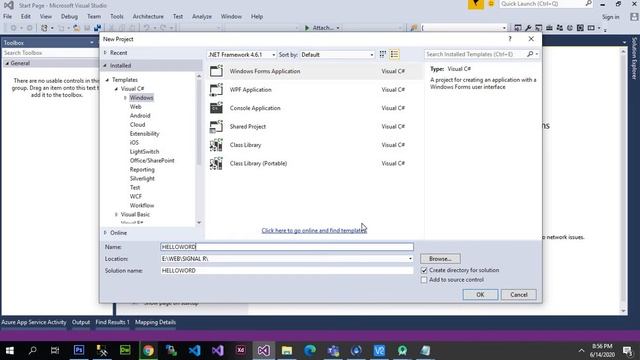Open the Location path dropdown arrow

410,259
